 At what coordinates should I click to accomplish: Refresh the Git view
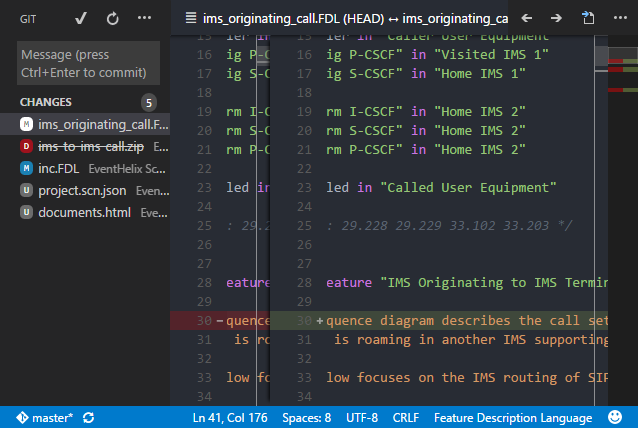click(112, 18)
